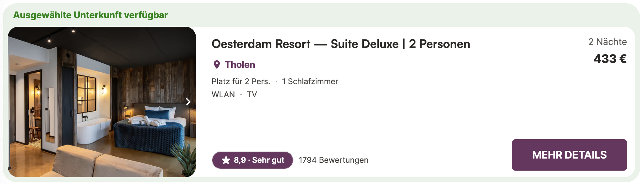Click the location pin icon

(x=217, y=65)
